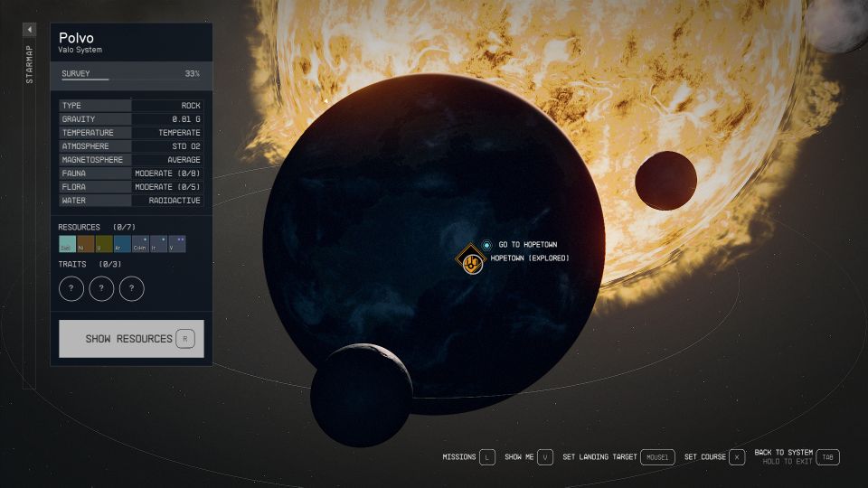Click the Magnetosphere Average row
The image size is (868, 488).
tap(131, 160)
